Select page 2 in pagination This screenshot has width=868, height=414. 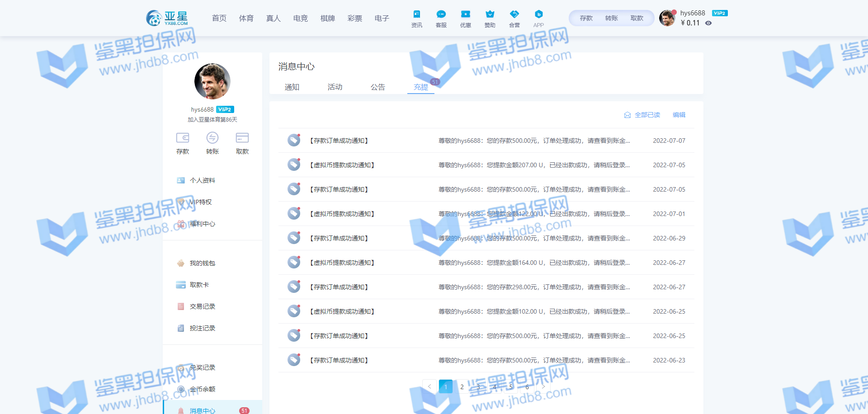pyautogui.click(x=462, y=386)
